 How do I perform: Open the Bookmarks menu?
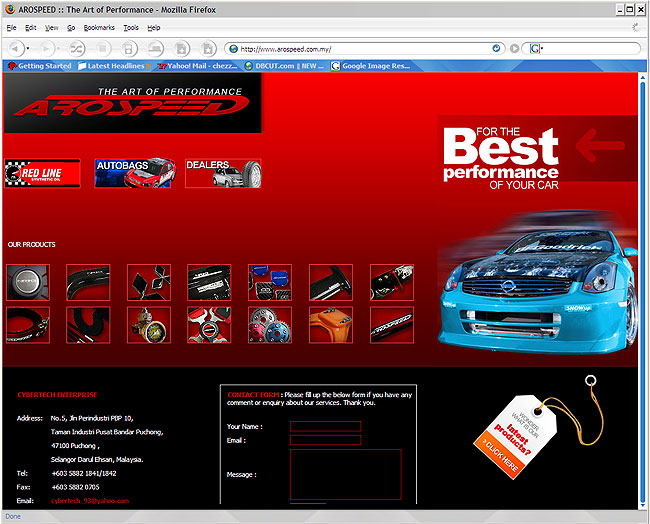coord(99,27)
